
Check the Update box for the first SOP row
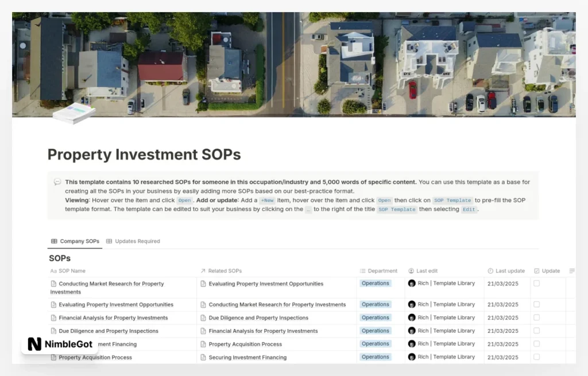[537, 284]
